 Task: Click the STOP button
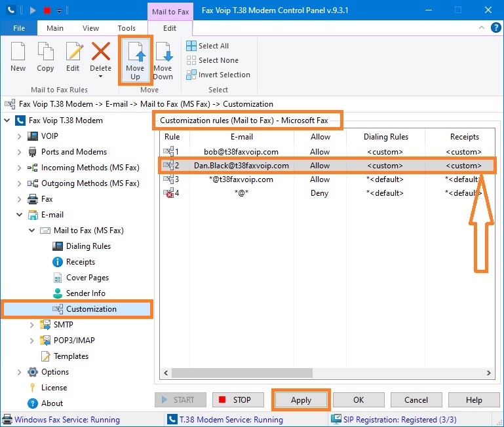click(x=238, y=400)
